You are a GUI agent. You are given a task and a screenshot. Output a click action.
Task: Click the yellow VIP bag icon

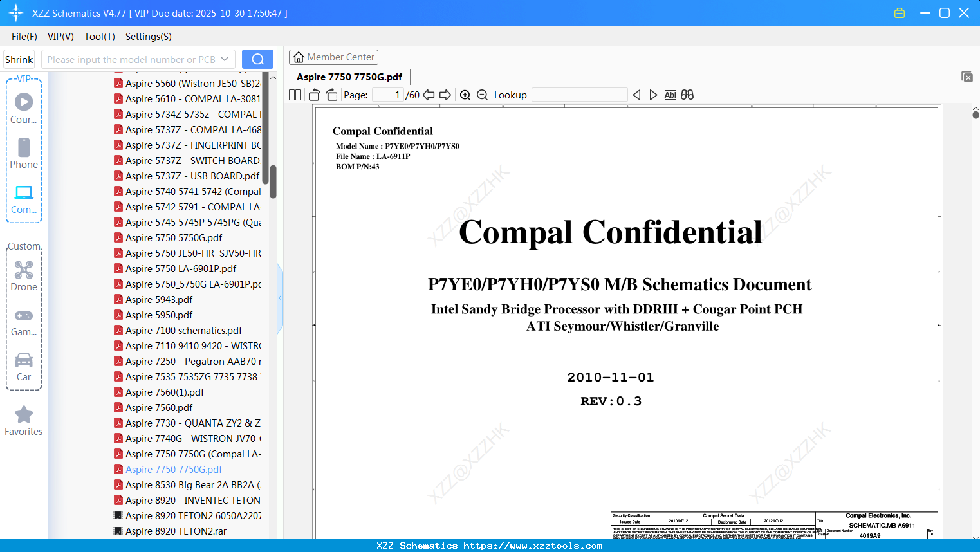(x=900, y=13)
